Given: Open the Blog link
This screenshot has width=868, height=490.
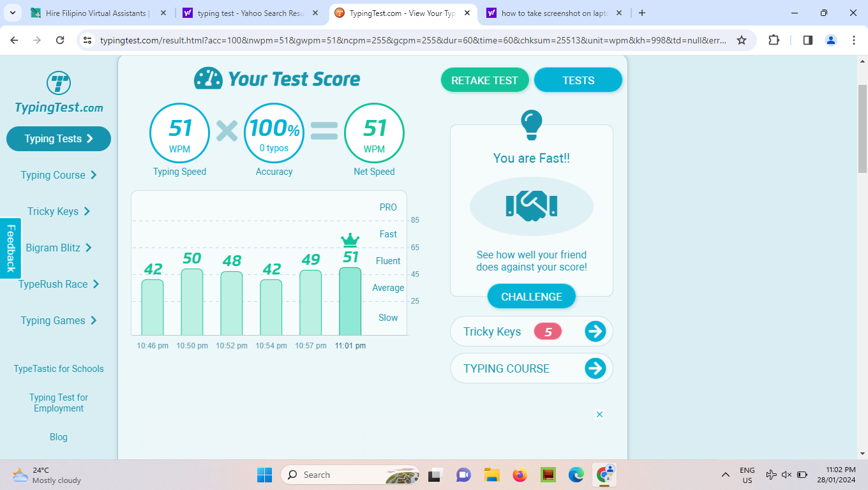Looking at the screenshot, I should pos(59,437).
